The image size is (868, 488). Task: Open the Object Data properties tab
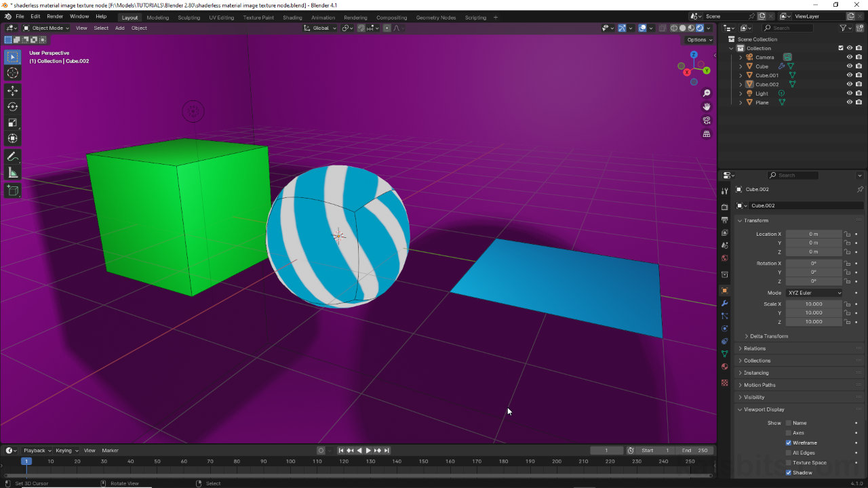point(725,354)
